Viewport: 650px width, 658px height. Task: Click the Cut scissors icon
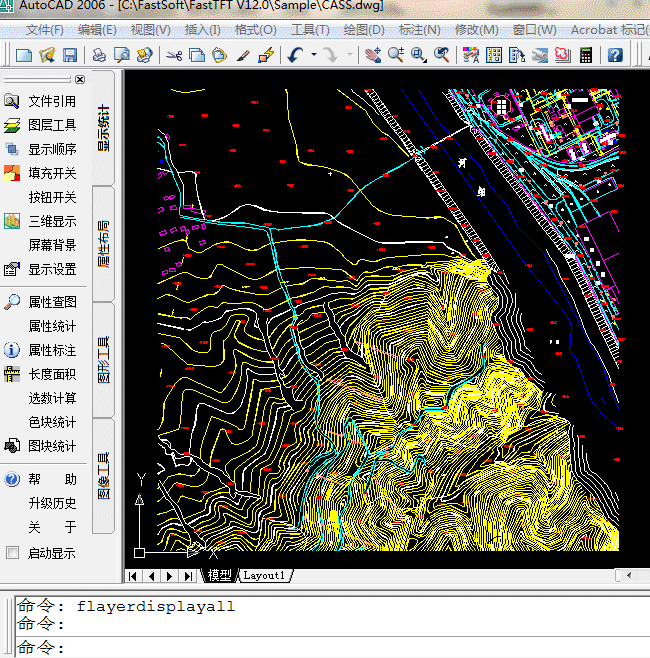tap(174, 55)
